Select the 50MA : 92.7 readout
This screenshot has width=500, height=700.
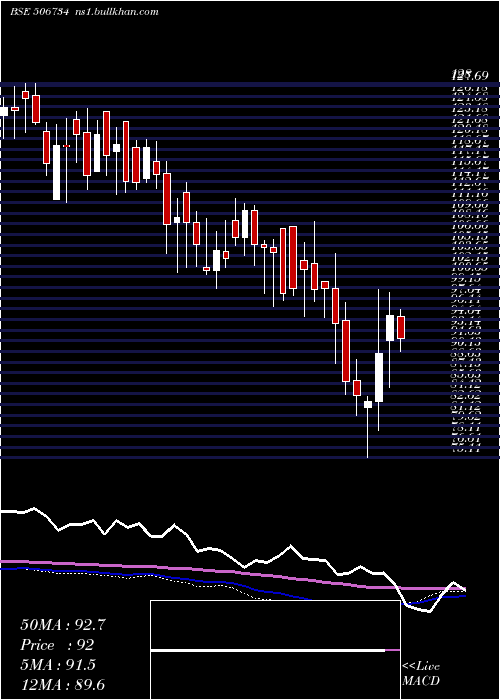pyautogui.click(x=63, y=625)
